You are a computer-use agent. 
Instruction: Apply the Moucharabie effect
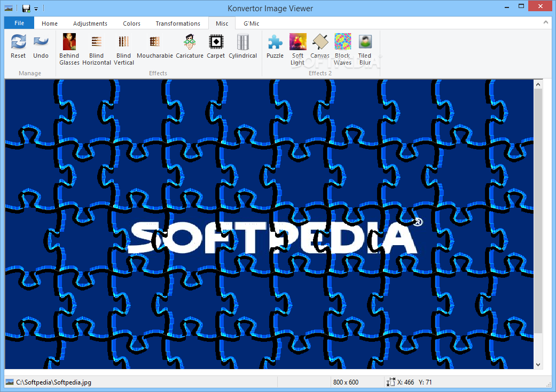point(154,46)
